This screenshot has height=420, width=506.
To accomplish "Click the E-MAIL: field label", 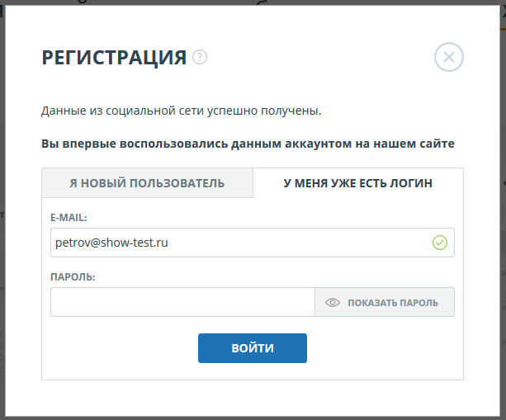I will point(69,218).
